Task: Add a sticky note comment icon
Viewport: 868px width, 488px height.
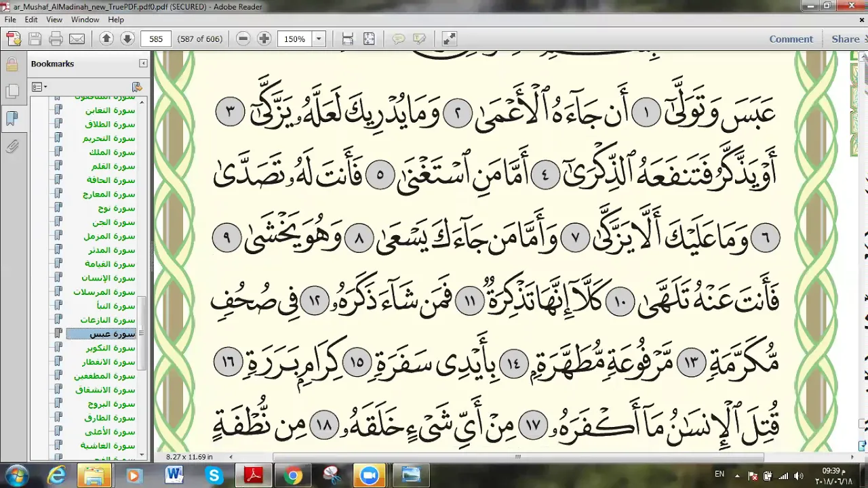Action: point(399,39)
